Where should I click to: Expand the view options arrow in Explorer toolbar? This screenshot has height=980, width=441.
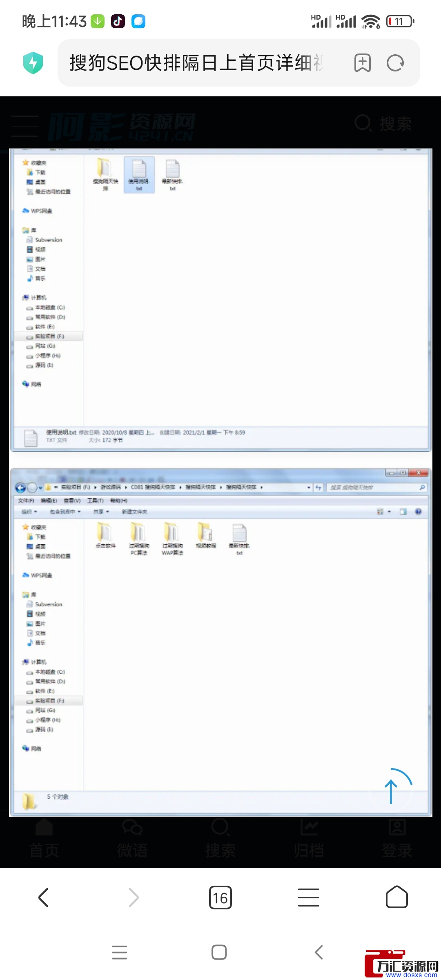tap(389, 512)
